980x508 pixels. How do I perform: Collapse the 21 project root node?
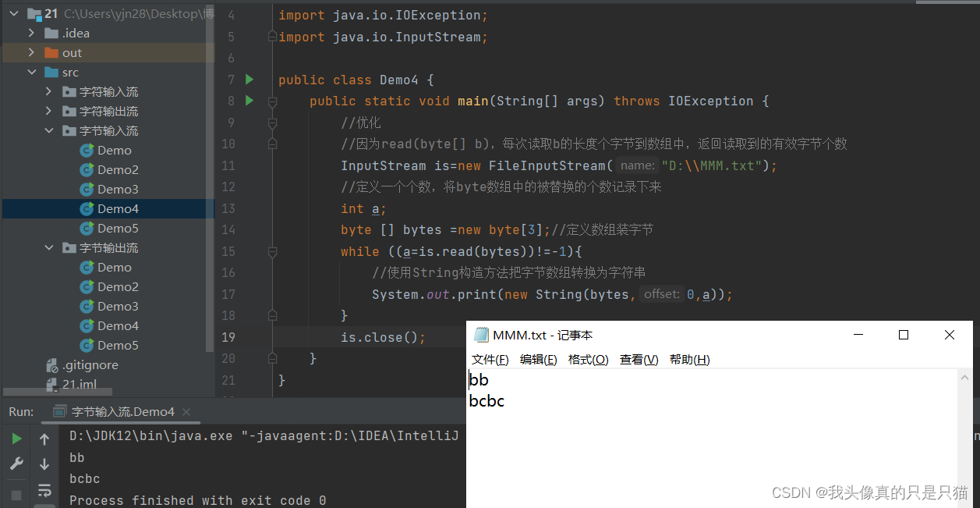click(x=15, y=13)
